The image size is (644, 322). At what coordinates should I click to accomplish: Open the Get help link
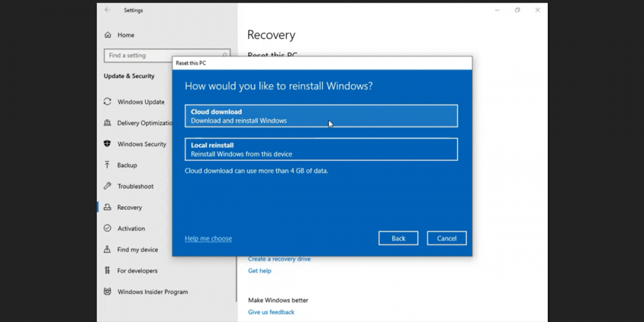pos(260,271)
